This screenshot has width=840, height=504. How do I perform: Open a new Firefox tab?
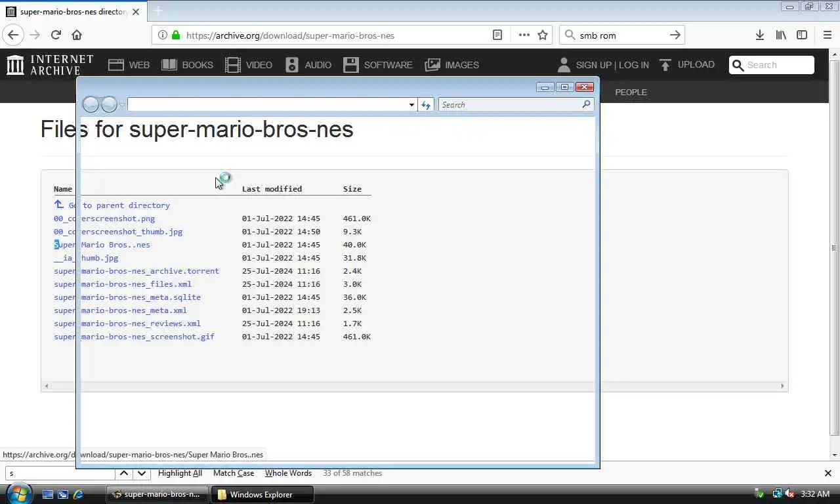157,11
